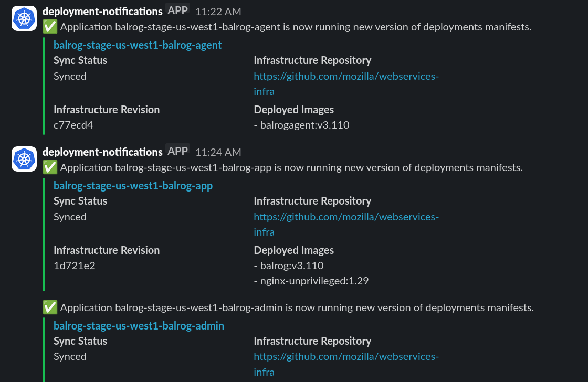Click the Kubernetes avatar on 11:22 AM message
588x382 pixels.
[x=24, y=18]
